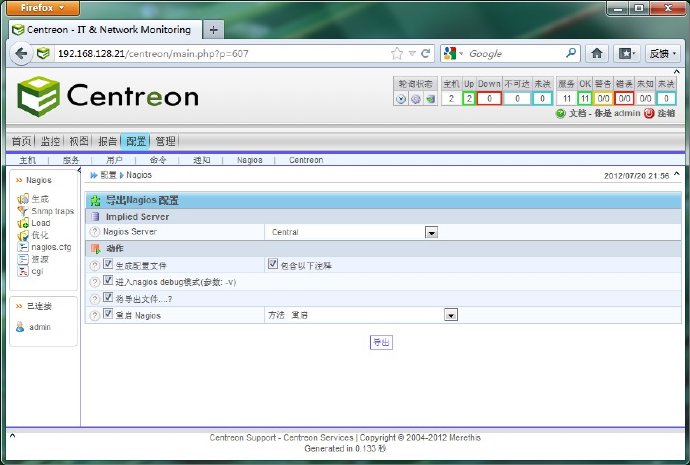Select the Centreon submenu item
Viewport: 690px width, 465px height.
(306, 160)
